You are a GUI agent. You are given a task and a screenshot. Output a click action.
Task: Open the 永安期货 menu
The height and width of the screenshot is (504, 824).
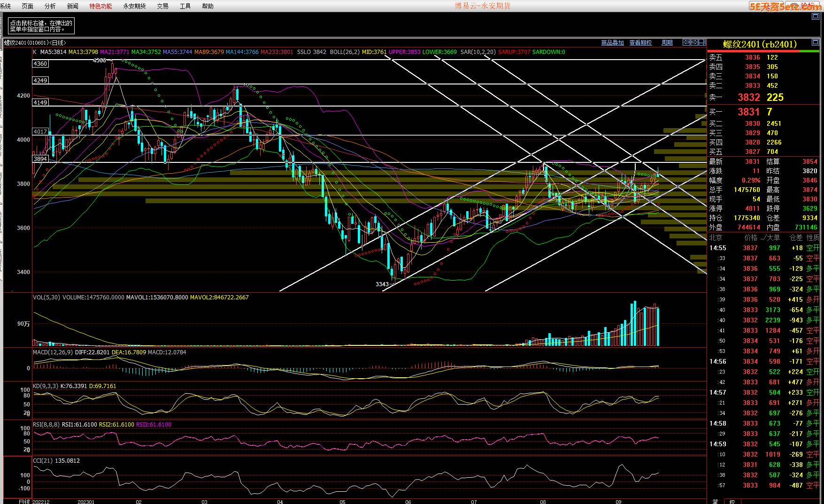click(x=134, y=6)
